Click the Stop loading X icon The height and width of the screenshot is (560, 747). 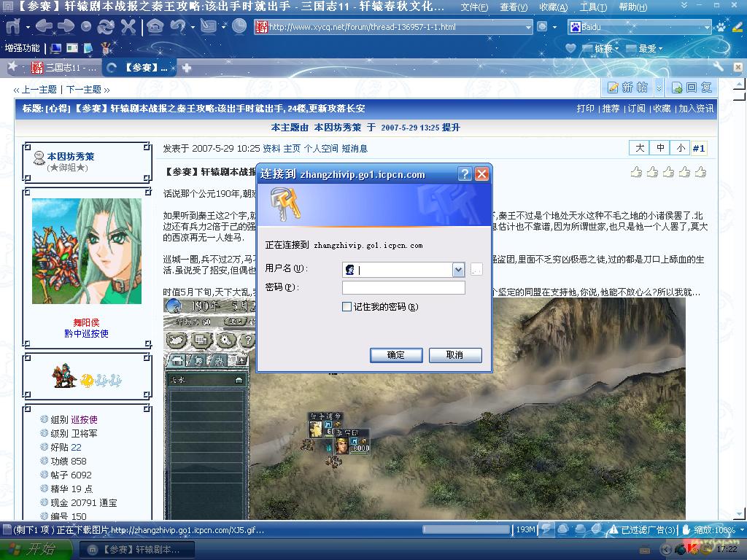pos(128,27)
